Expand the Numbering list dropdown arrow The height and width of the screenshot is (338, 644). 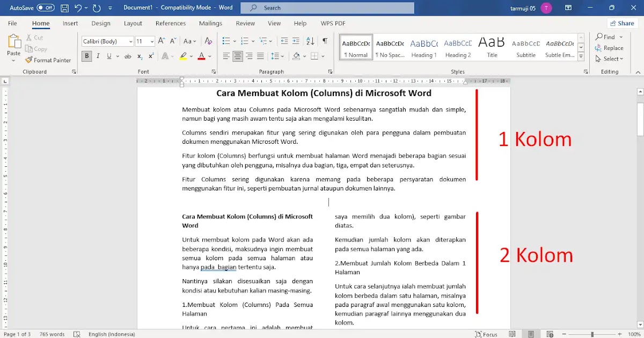tap(252, 41)
